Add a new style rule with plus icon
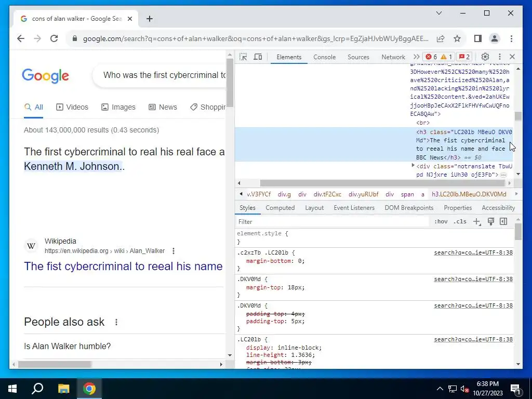532x399 pixels. 477,221
